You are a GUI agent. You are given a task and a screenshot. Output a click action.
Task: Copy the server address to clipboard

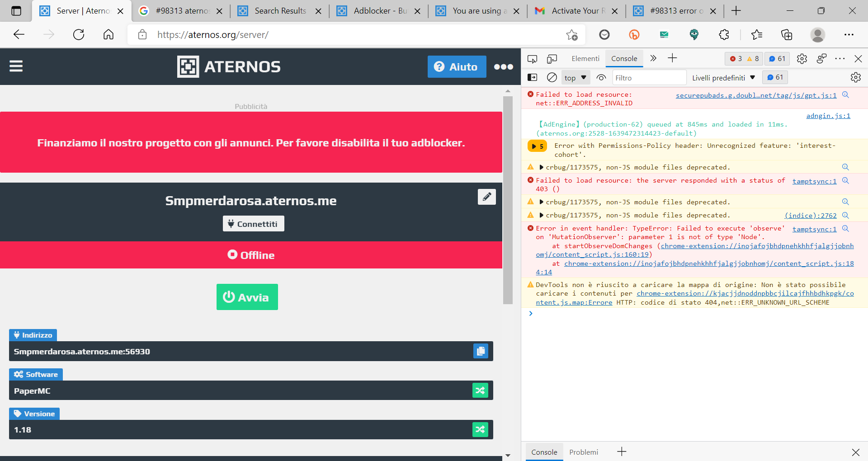point(481,351)
